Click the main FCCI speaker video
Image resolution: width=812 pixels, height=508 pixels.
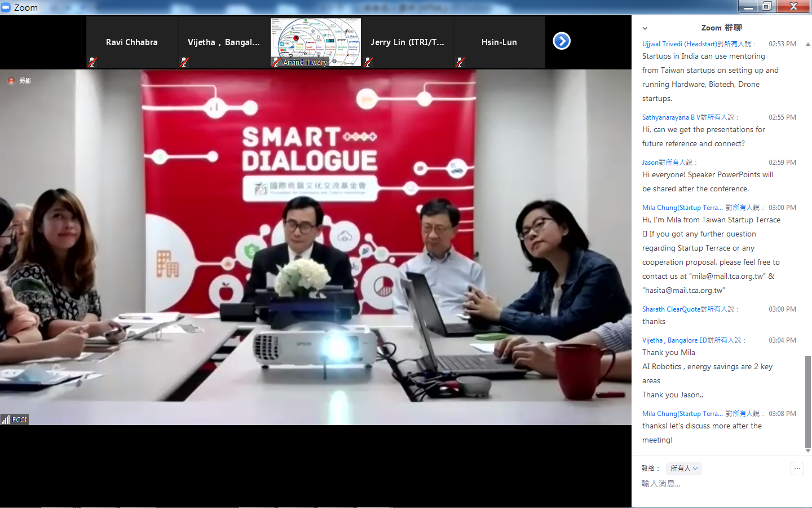click(x=316, y=247)
